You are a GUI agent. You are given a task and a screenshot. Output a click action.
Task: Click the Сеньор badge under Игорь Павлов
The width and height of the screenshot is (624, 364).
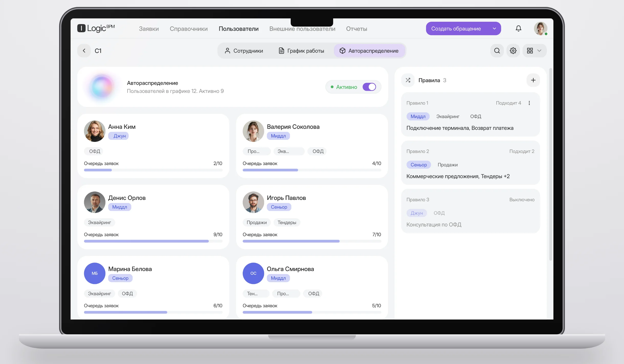click(279, 207)
